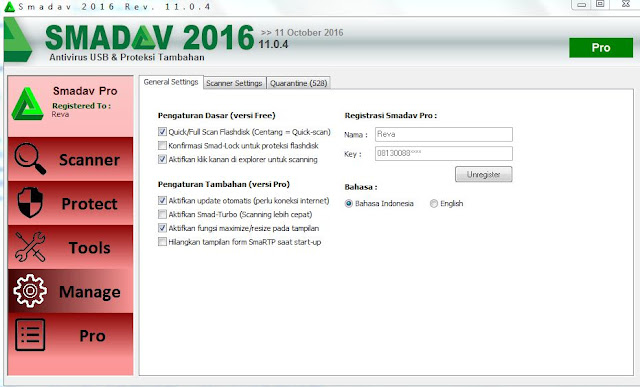Screen dimensions: 640x387
Task: Click the large Smadav logo in header
Action: click(18, 40)
